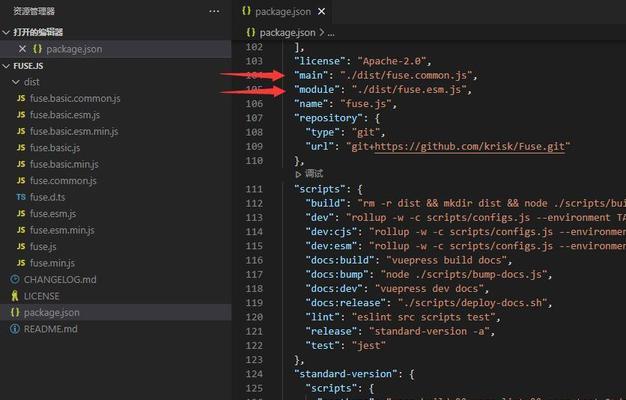Viewport: 626px width, 400px height.
Task: Open fuse.esm.js file
Action: coord(53,214)
